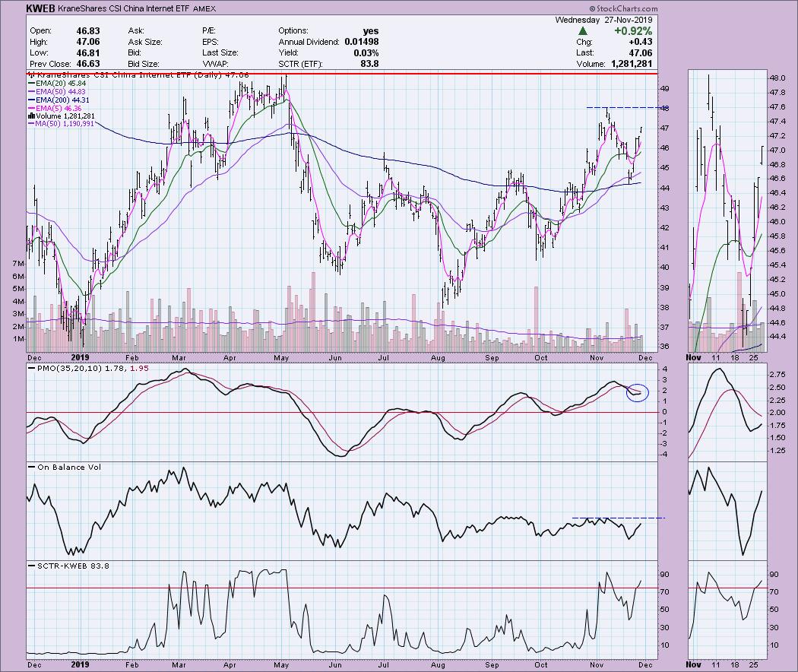Click the 48.0 label on zoomed price axis
The width and height of the screenshot is (798, 672).
tap(777, 78)
